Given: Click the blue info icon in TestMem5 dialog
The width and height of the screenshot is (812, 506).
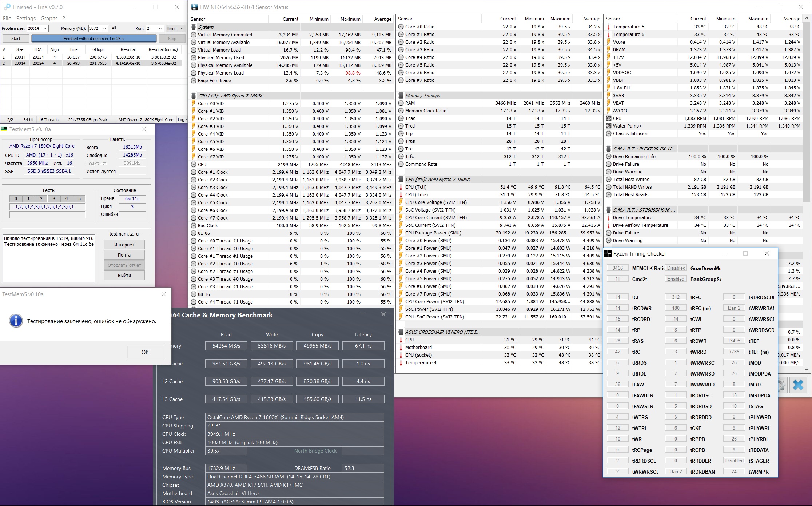Looking at the screenshot, I should click(x=16, y=321).
